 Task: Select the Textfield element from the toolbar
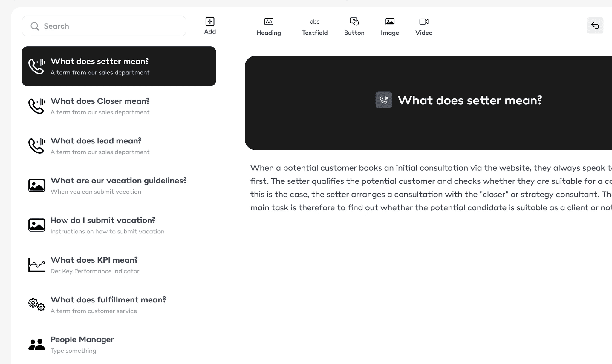[x=315, y=27]
